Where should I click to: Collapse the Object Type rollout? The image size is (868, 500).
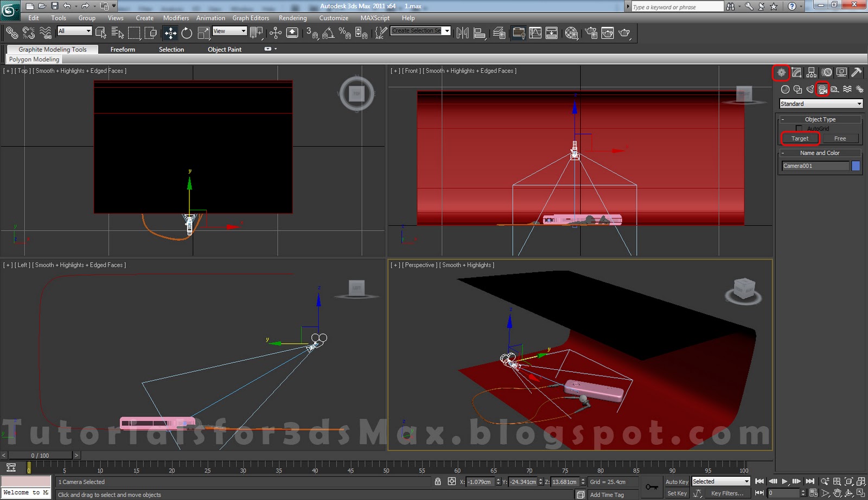tap(820, 119)
